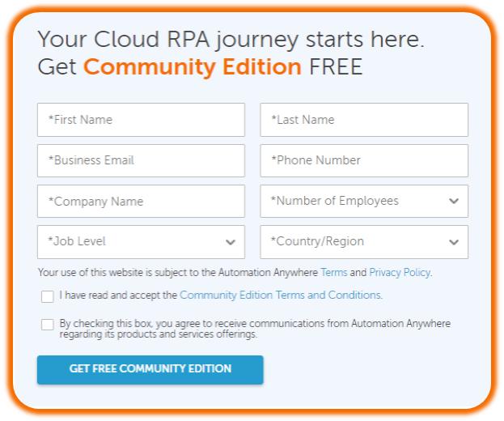The image size is (504, 421).
Task: Accept the Community Edition Terms checkbox
Action: 48,296
